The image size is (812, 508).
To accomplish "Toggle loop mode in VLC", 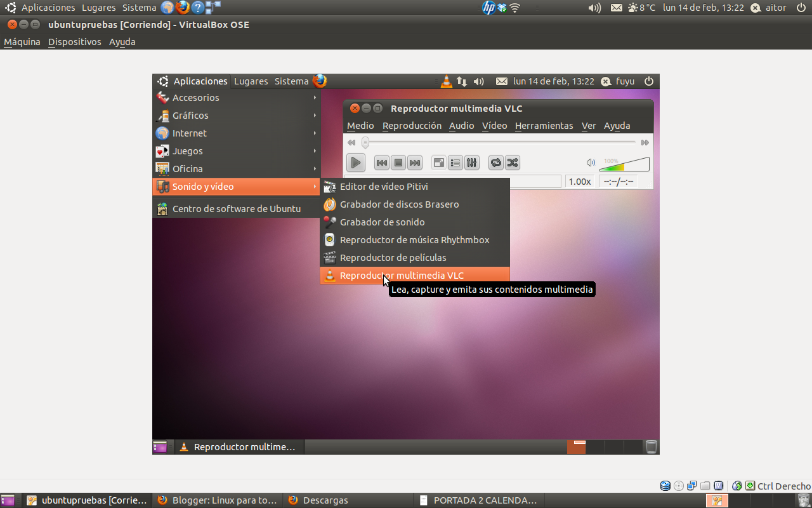I will pos(496,163).
